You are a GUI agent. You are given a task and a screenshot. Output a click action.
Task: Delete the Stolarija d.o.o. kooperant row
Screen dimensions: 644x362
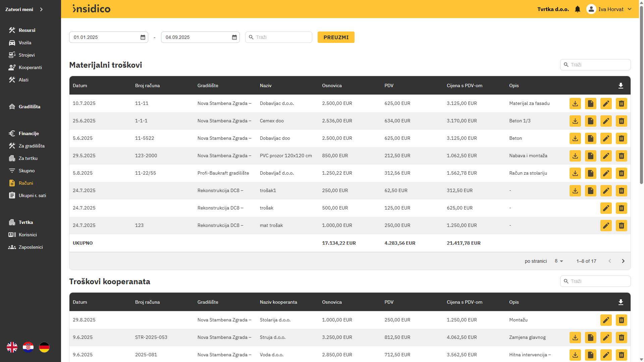(x=621, y=320)
